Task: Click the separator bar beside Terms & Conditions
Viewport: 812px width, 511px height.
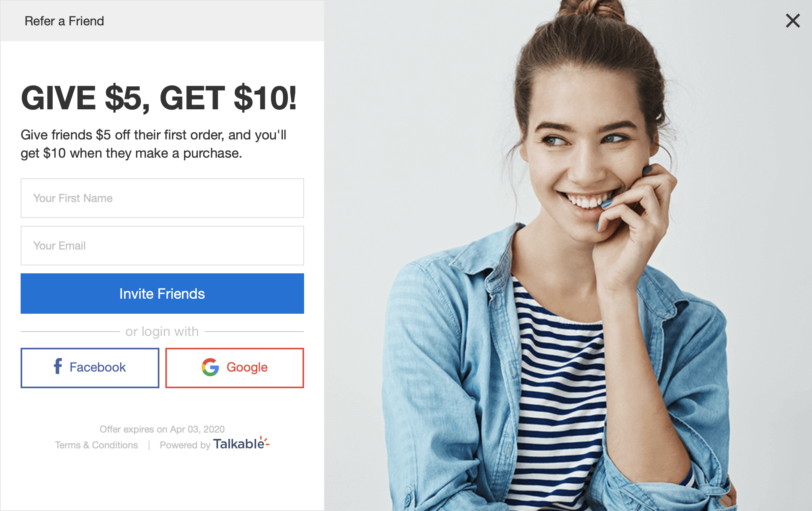Action: point(149,445)
